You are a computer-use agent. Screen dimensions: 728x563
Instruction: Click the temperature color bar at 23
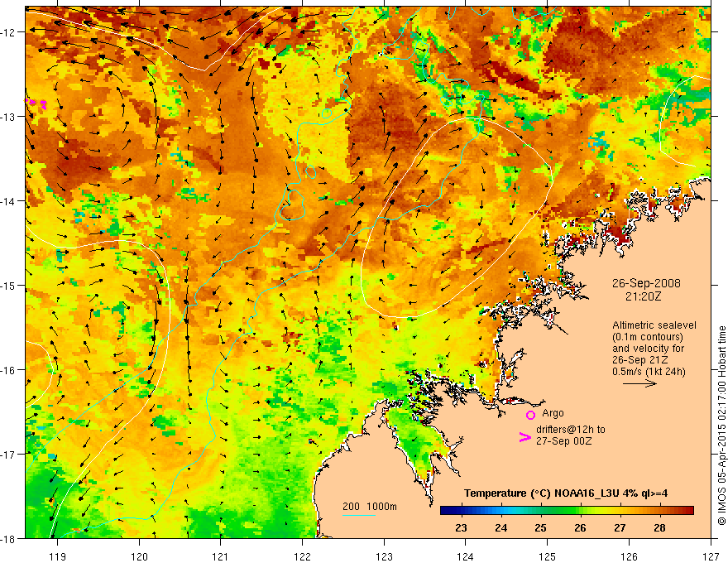(461, 511)
